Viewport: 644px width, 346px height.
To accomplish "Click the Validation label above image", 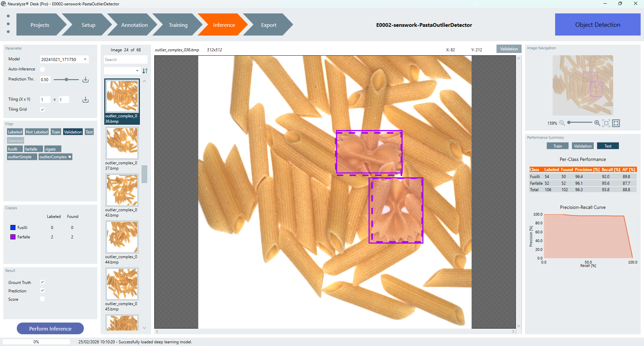I will tap(509, 49).
